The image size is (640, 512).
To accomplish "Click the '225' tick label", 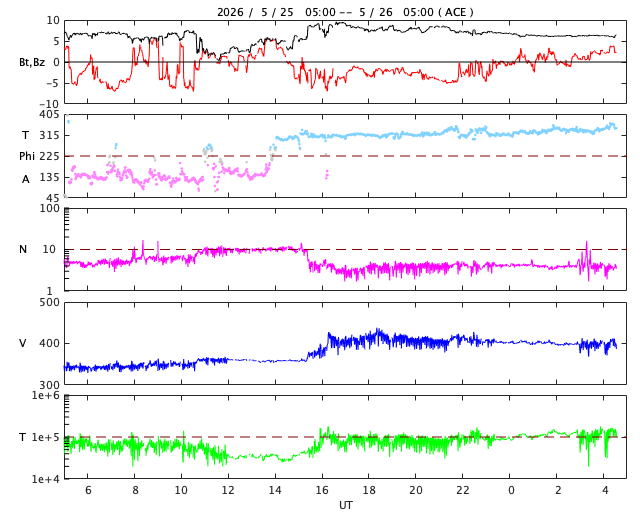I will click(49, 156).
